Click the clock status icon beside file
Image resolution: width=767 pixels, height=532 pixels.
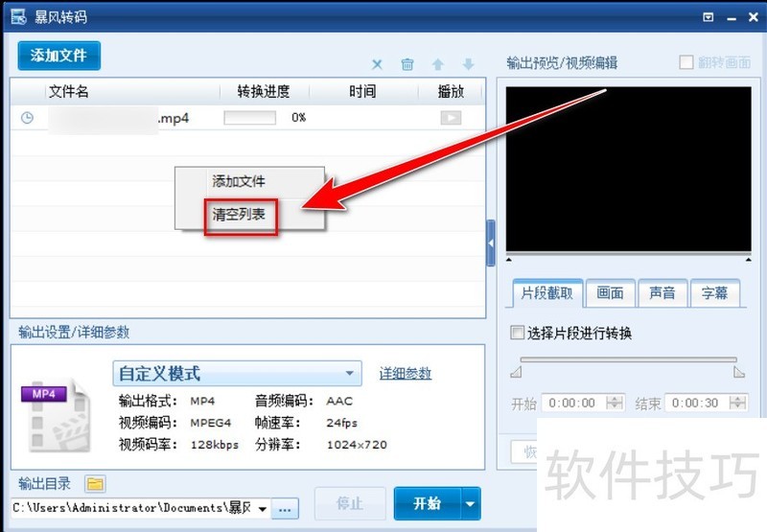(x=27, y=118)
